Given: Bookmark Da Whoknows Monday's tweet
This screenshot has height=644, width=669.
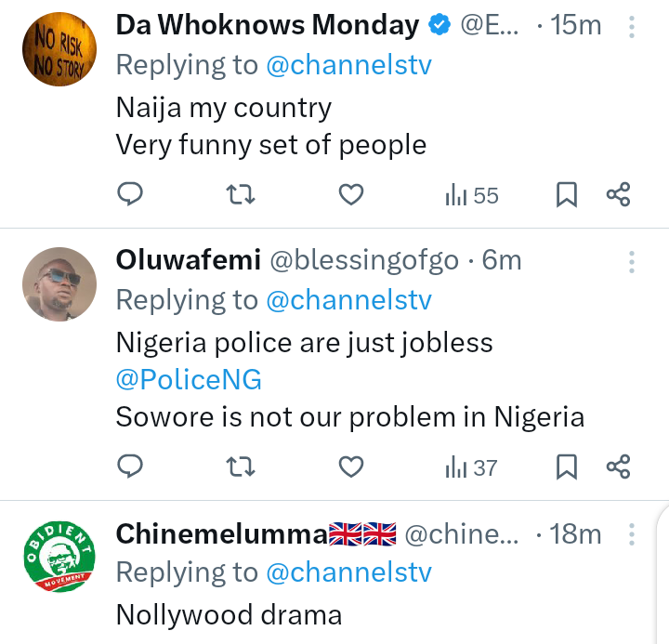Looking at the screenshot, I should (x=567, y=194).
